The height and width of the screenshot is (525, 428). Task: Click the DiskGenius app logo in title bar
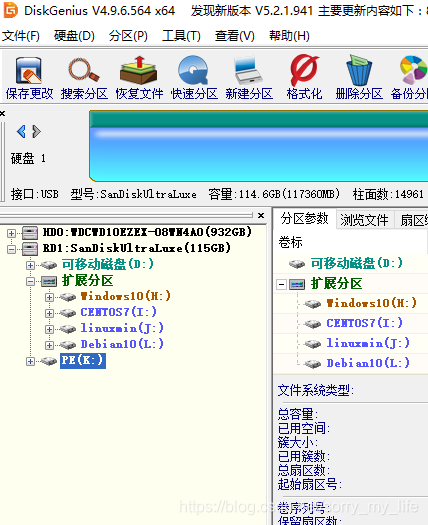tap(10, 10)
